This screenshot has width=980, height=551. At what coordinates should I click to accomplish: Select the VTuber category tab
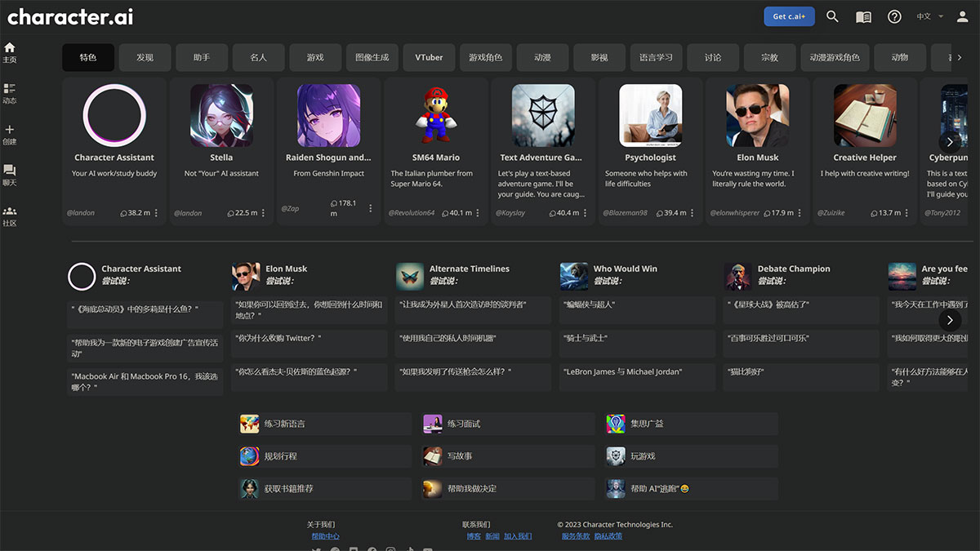click(428, 57)
